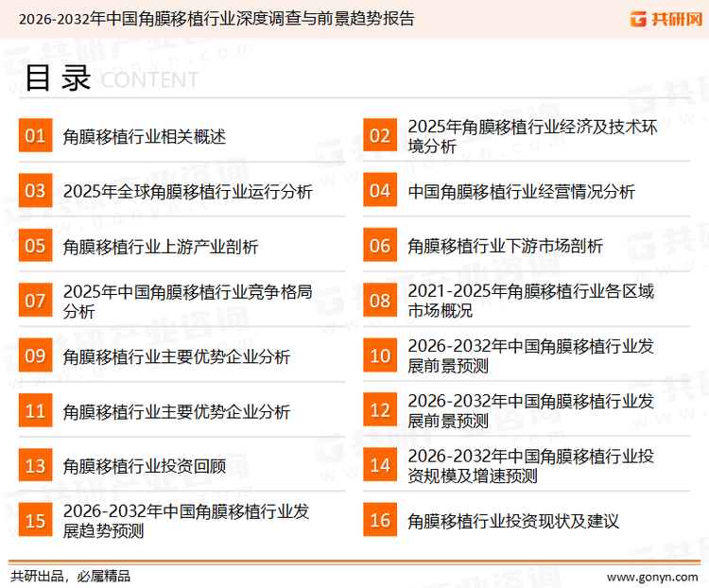Click the orange 07 number badge
This screenshot has height=588, width=709.
(x=35, y=301)
